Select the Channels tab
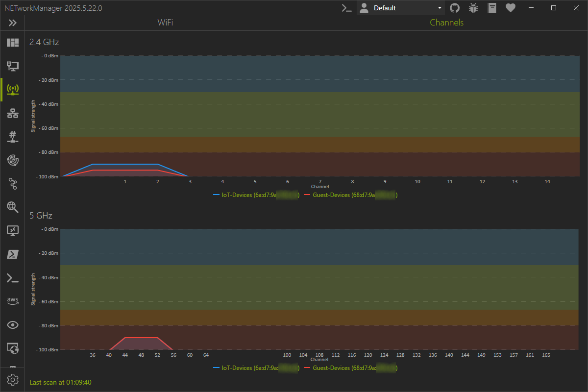The image size is (588, 392). click(x=446, y=23)
